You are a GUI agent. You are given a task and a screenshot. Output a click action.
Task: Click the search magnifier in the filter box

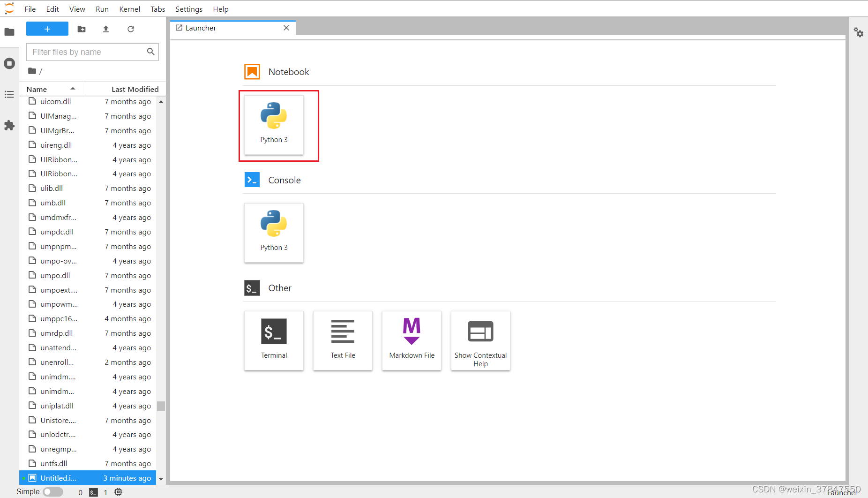150,52
